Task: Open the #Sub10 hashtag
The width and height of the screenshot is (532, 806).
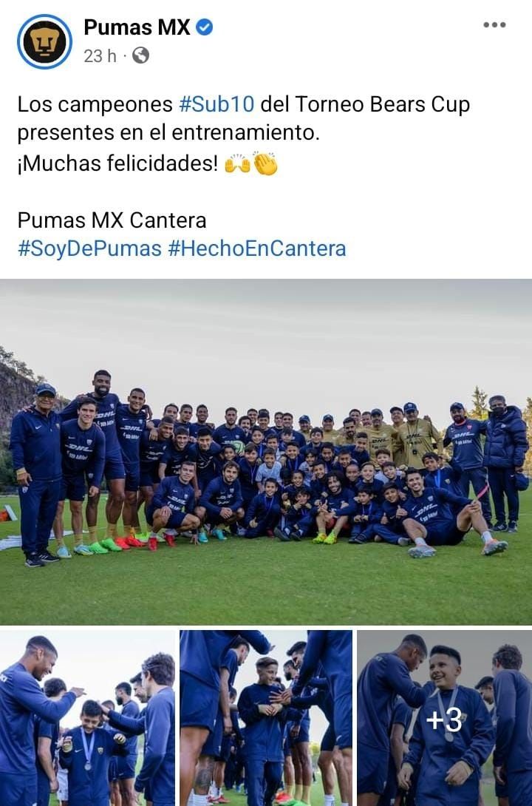Action: tap(216, 104)
